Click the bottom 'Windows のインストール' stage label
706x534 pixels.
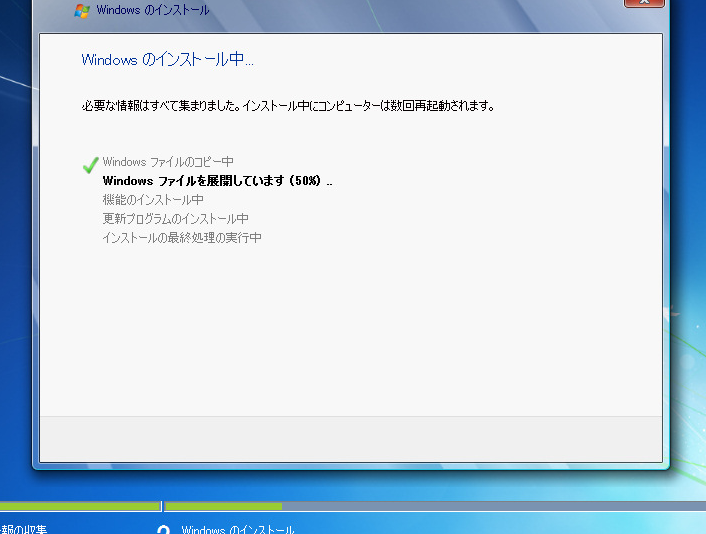(x=238, y=529)
